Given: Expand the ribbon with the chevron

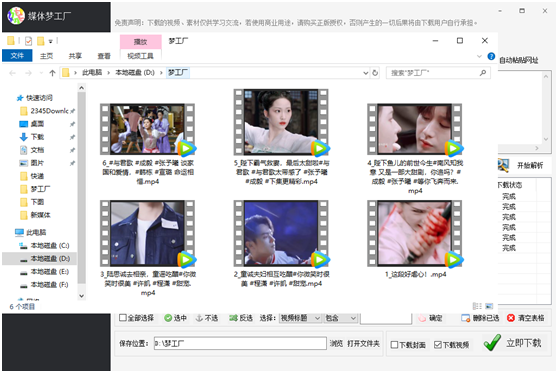Looking at the screenshot, I should click(x=479, y=56).
